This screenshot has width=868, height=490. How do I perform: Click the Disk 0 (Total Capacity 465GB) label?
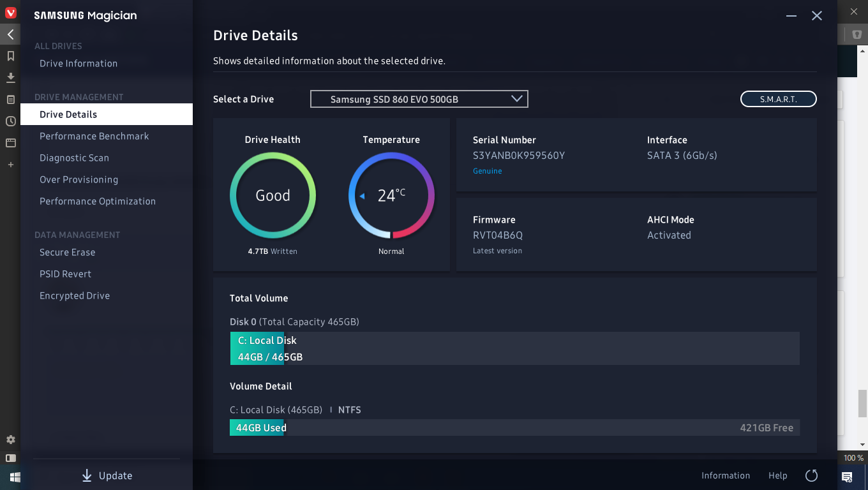[294, 322]
